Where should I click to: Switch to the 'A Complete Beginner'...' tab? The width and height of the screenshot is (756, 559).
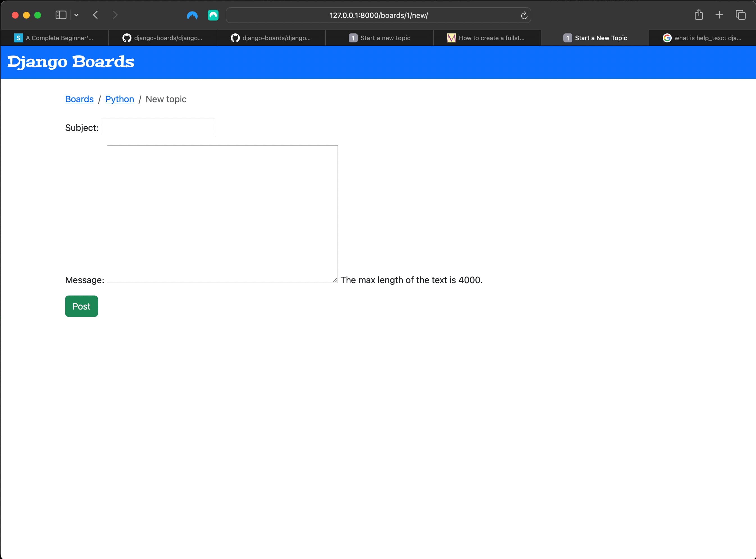54,38
